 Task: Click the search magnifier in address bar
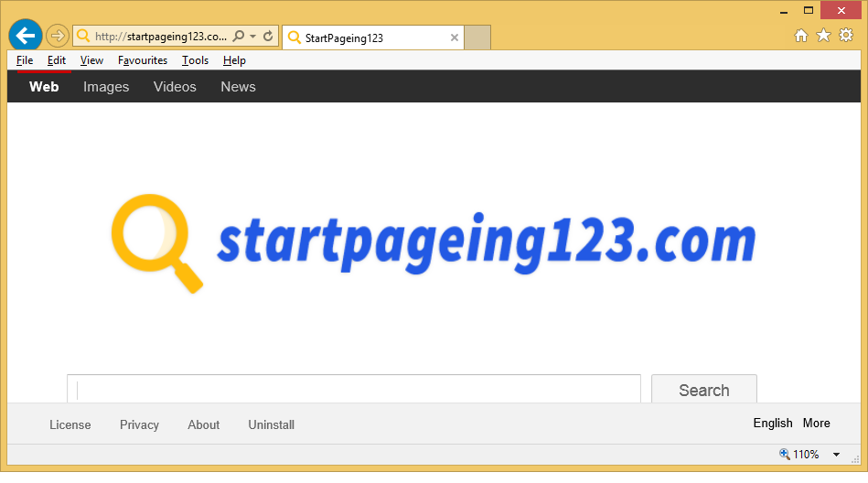(239, 37)
